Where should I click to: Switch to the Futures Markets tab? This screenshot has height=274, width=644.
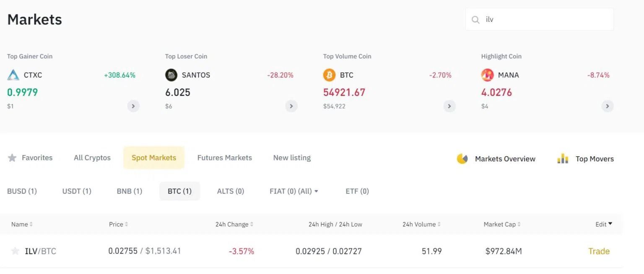click(x=224, y=158)
